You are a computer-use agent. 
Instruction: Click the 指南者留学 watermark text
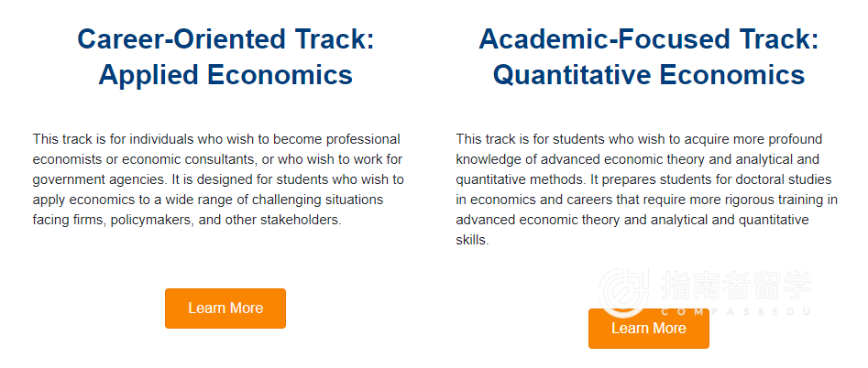coord(736,286)
